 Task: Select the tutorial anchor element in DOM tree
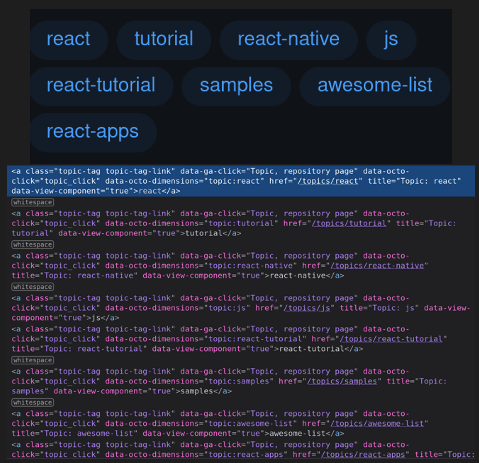click(x=241, y=223)
